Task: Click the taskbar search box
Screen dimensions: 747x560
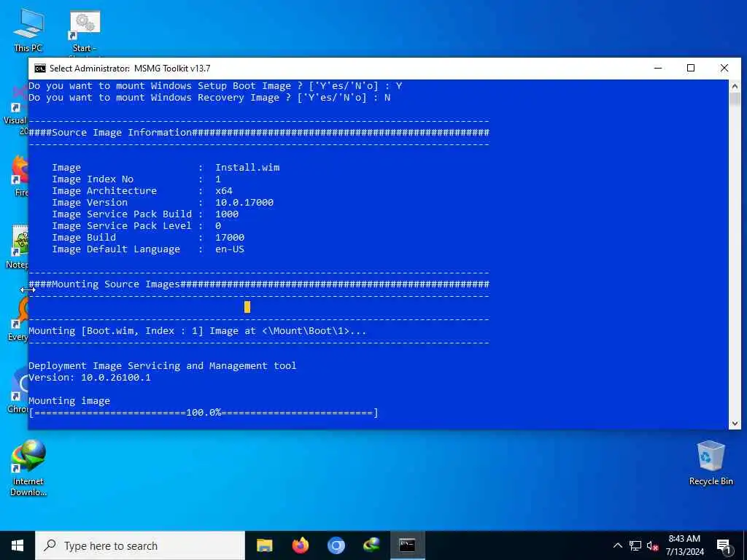Action: 140,545
